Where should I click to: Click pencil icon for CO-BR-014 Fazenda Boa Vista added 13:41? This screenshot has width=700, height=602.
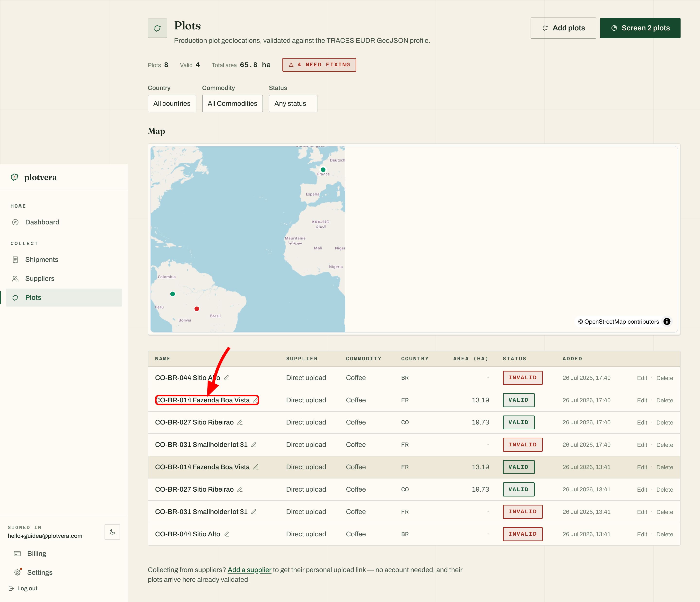click(256, 467)
